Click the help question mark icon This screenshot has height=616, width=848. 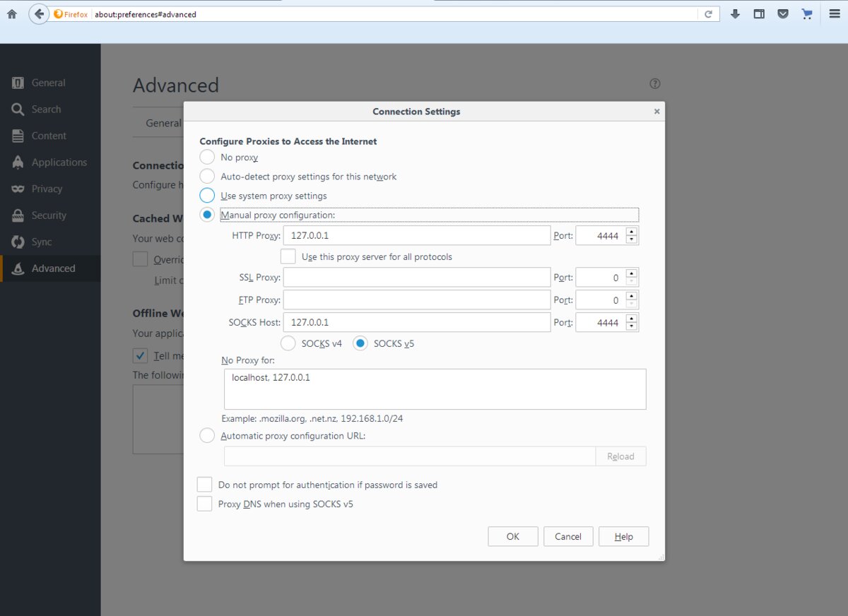[x=654, y=83]
